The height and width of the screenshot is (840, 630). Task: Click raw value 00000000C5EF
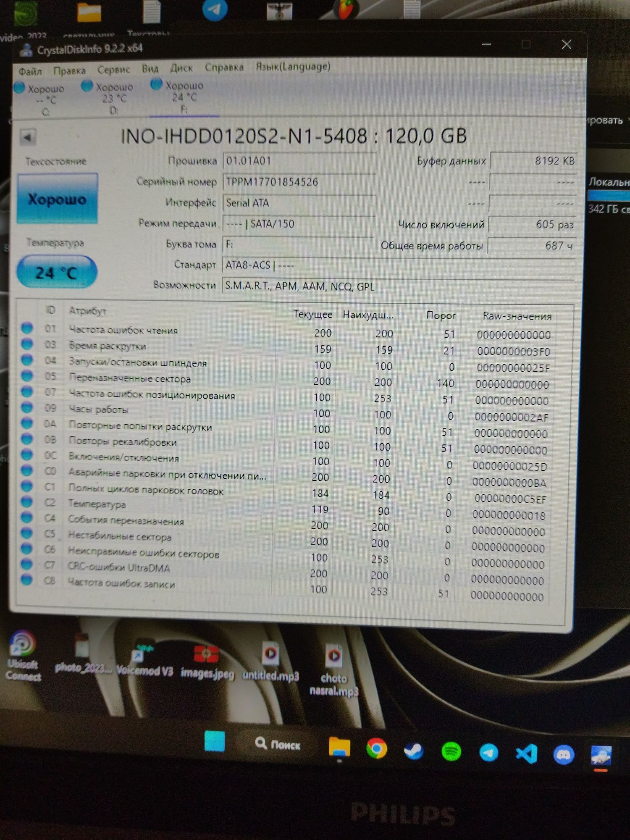click(x=510, y=499)
